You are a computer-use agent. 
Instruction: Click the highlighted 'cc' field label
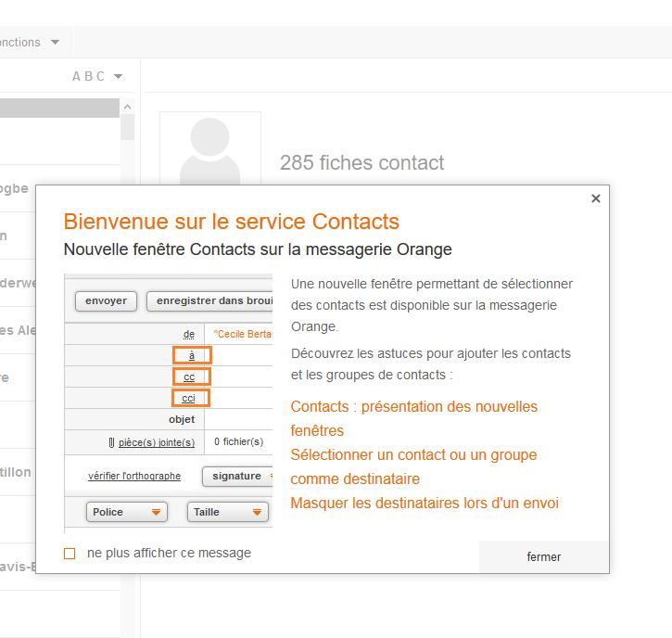coord(192,376)
